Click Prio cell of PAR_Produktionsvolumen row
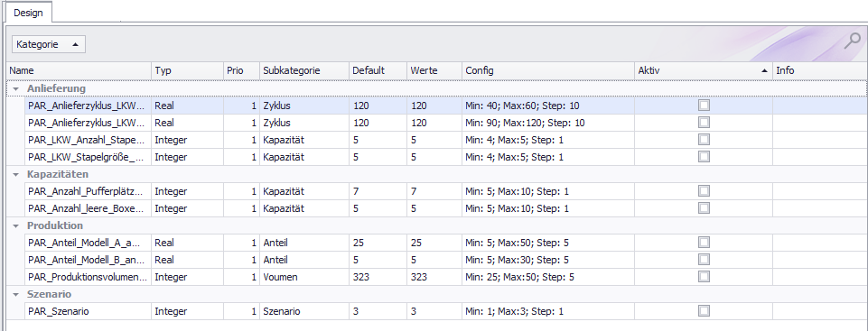This screenshot has height=331, width=868. pos(241,276)
